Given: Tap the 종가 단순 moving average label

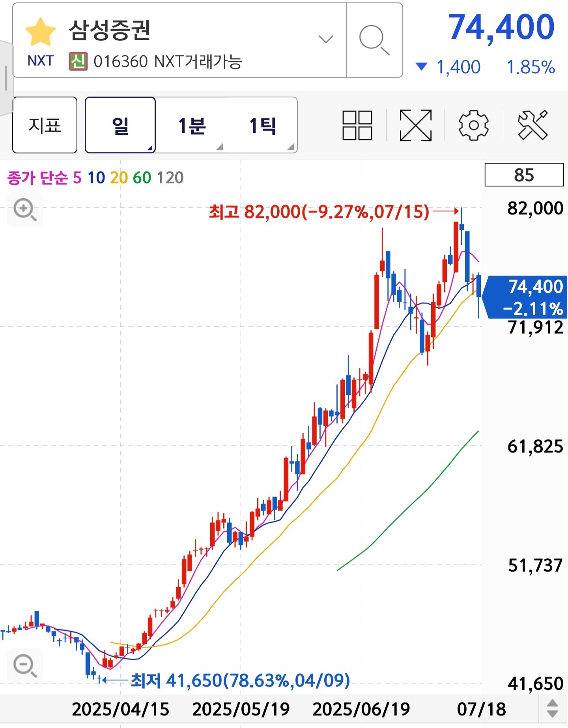Looking at the screenshot, I should click(37, 178).
